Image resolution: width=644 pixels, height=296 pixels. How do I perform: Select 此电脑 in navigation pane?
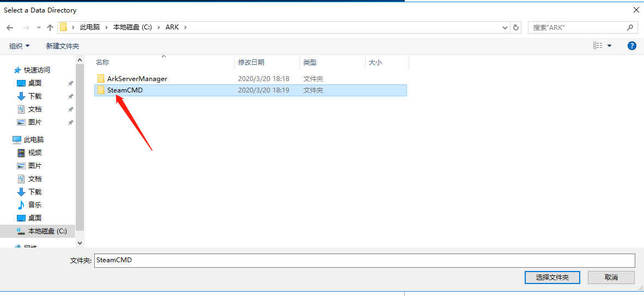pyautogui.click(x=34, y=140)
